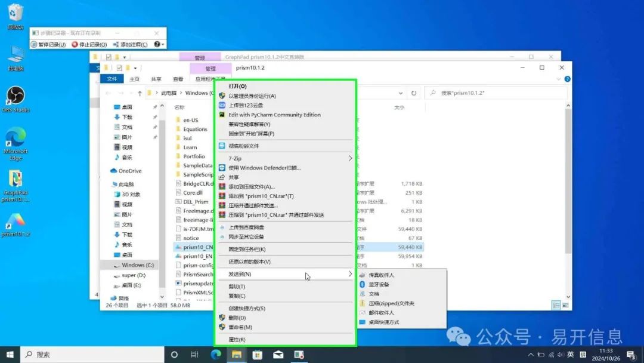
Task: Select super (D:) drive in navigation pane
Action: tap(129, 275)
